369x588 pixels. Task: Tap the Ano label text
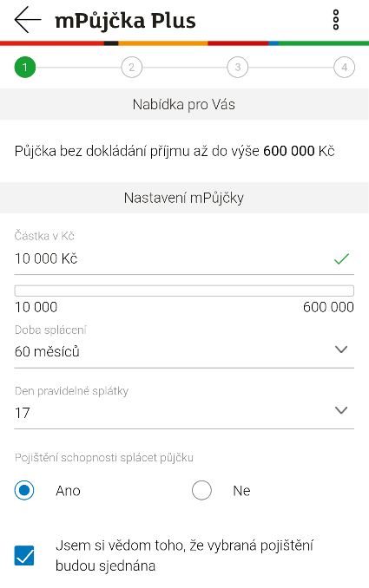68,491
